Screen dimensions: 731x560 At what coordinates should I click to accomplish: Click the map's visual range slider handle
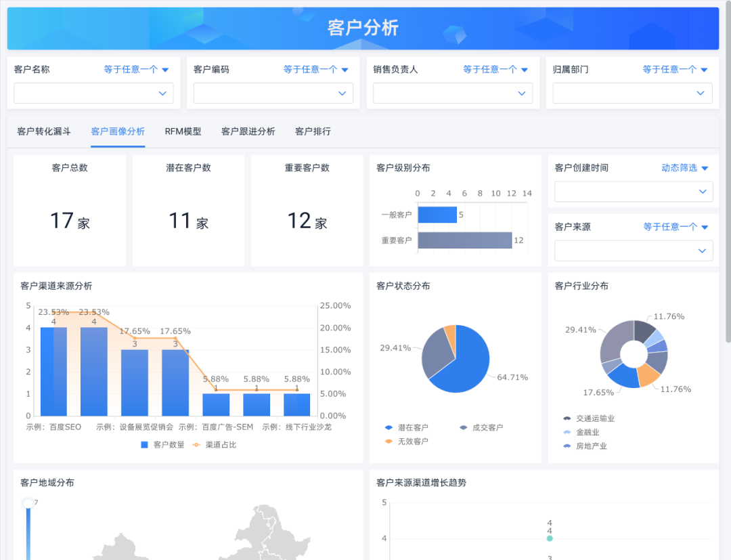[28, 503]
